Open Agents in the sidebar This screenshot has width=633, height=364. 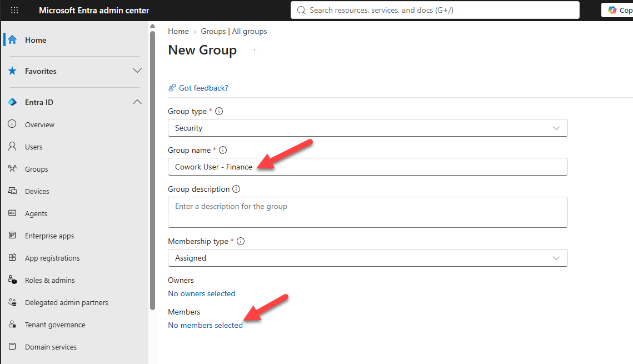pyautogui.click(x=36, y=213)
